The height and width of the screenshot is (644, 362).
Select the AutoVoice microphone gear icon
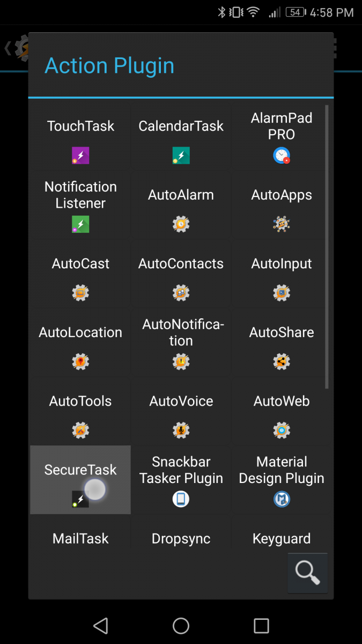coord(181,430)
